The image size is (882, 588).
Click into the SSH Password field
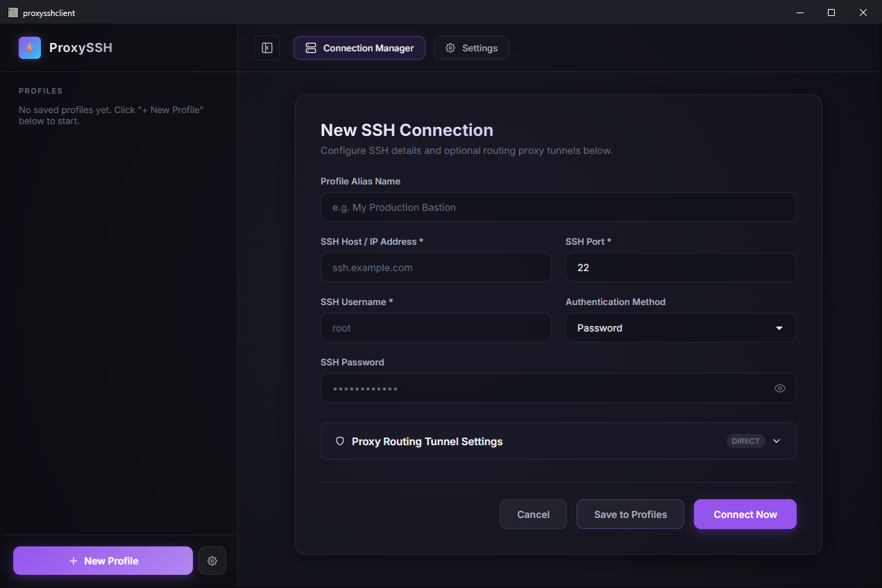[558, 388]
